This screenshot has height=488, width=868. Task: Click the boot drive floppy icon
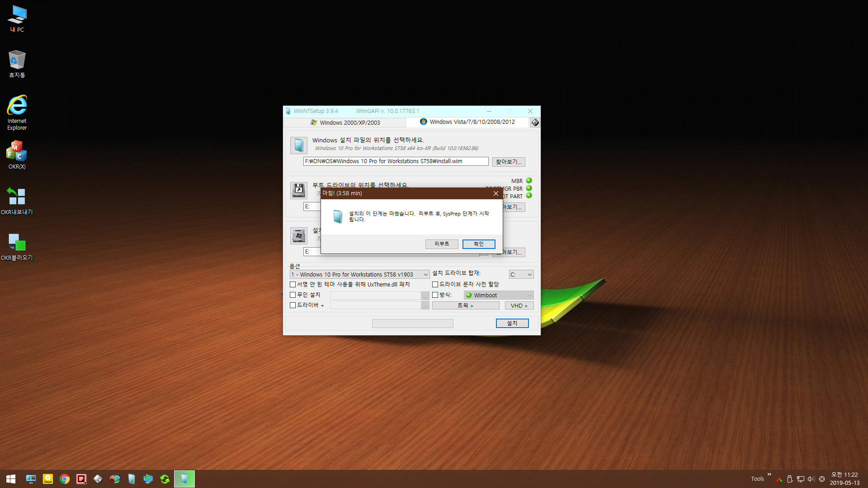(299, 191)
